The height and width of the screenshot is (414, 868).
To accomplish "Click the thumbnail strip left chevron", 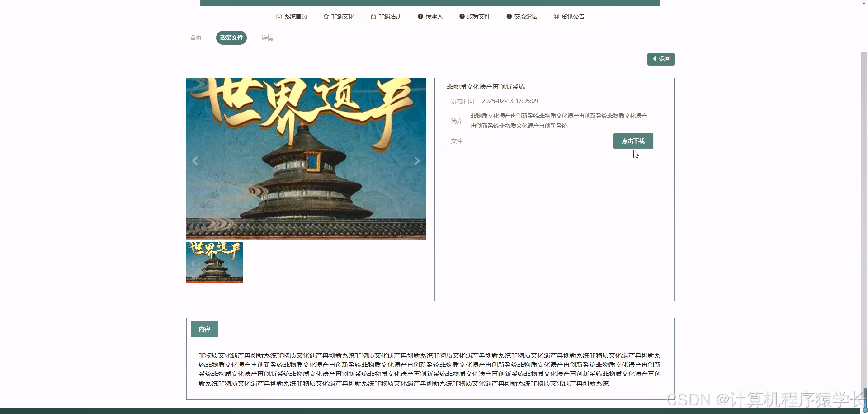I will pyautogui.click(x=193, y=263).
